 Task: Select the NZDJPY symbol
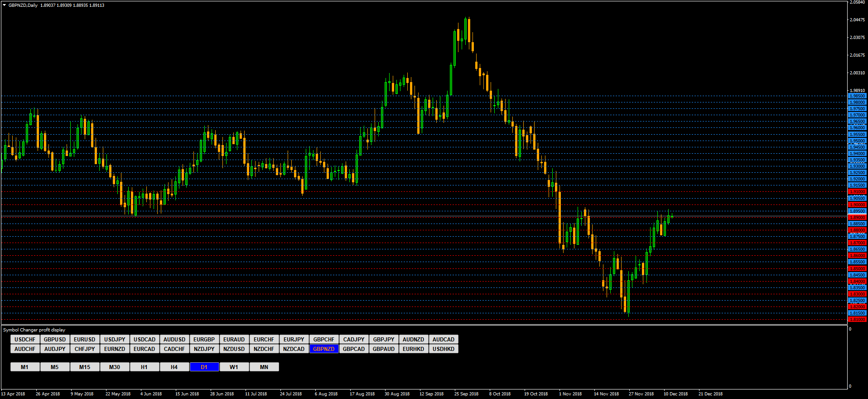(x=204, y=349)
